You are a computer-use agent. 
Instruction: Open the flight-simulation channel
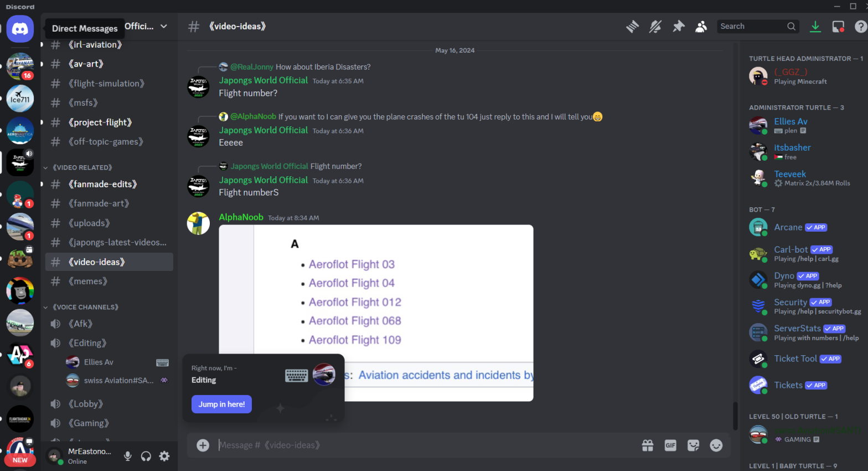tap(109, 84)
